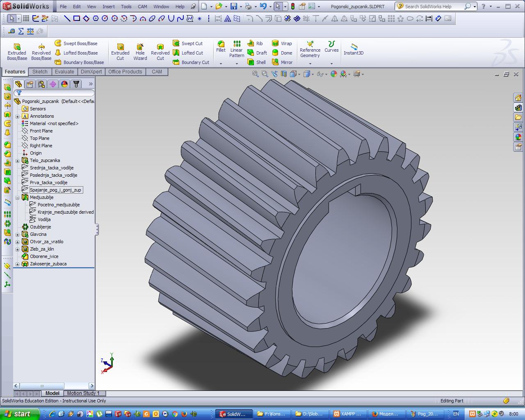525x420 pixels.
Task: Open the Window menu
Action: (x=161, y=7)
